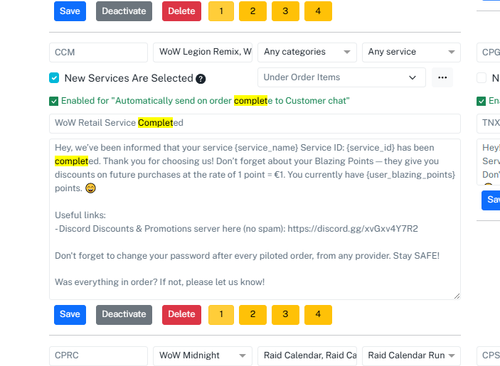Screen dimensions: 500x366
Task: Click the Discord link text in the message
Action: (353, 229)
